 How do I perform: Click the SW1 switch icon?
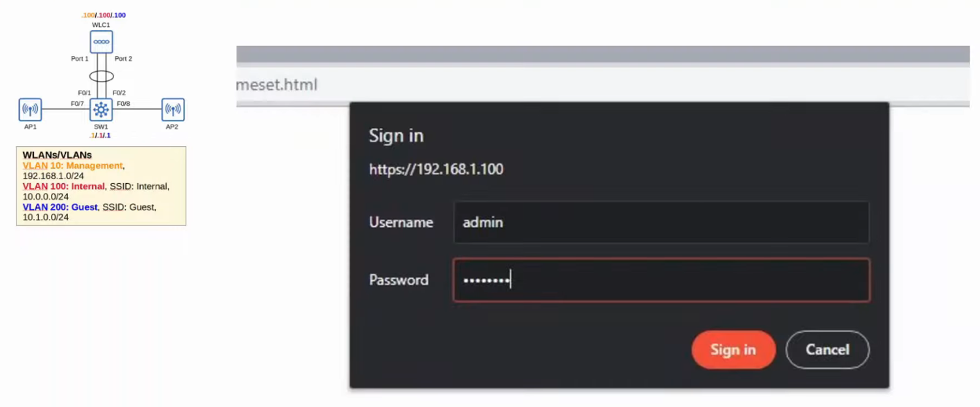coord(101,109)
